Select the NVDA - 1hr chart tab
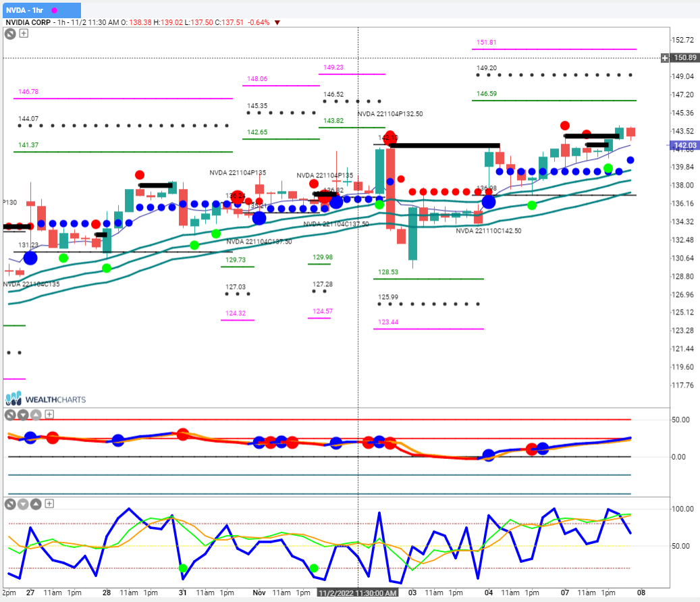The image size is (700, 602). [x=41, y=10]
